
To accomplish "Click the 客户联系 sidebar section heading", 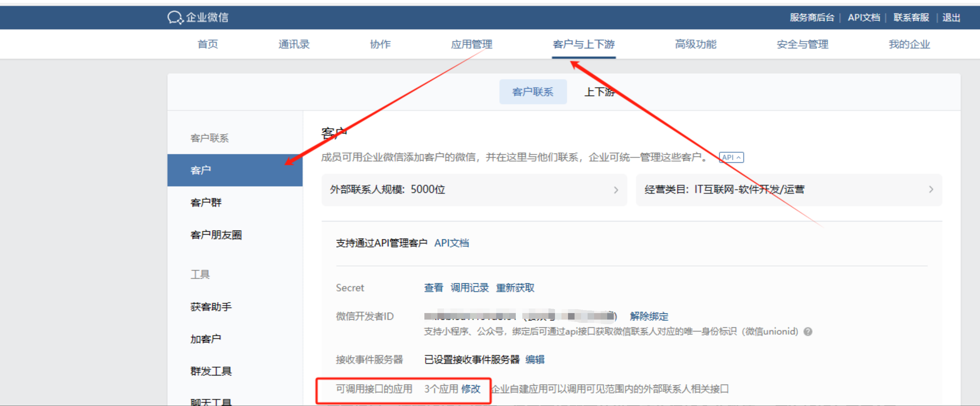I will click(x=209, y=138).
